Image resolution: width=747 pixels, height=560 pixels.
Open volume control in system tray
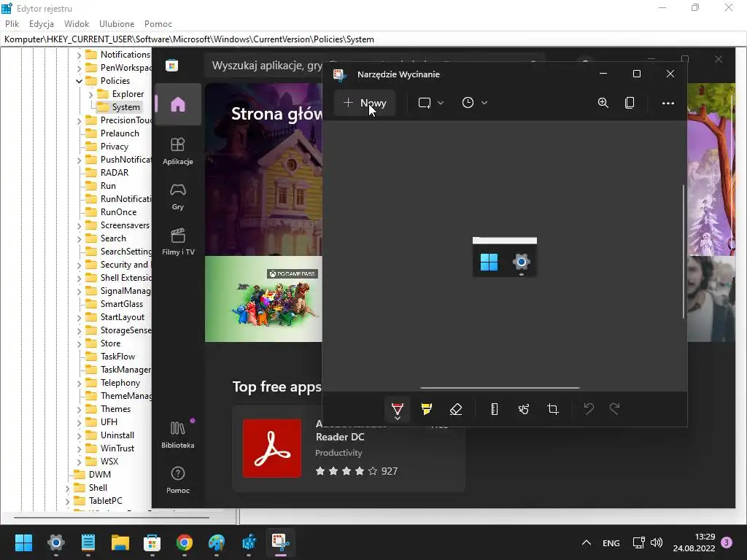[x=657, y=542]
